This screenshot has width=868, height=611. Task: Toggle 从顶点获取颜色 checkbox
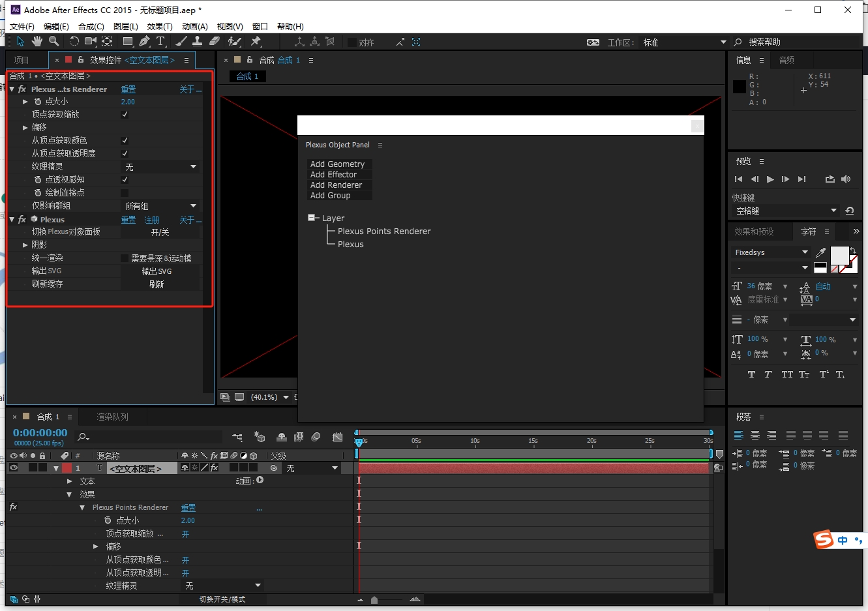(x=125, y=140)
